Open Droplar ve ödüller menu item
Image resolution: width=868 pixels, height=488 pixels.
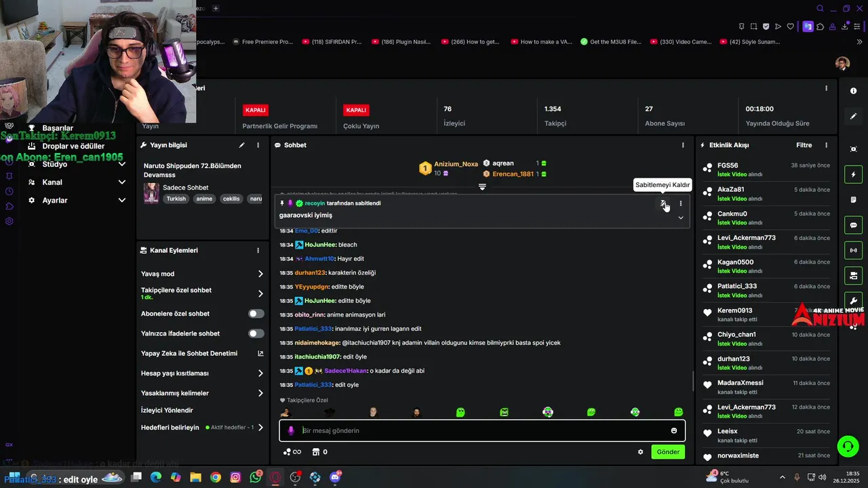pyautogui.click(x=73, y=146)
